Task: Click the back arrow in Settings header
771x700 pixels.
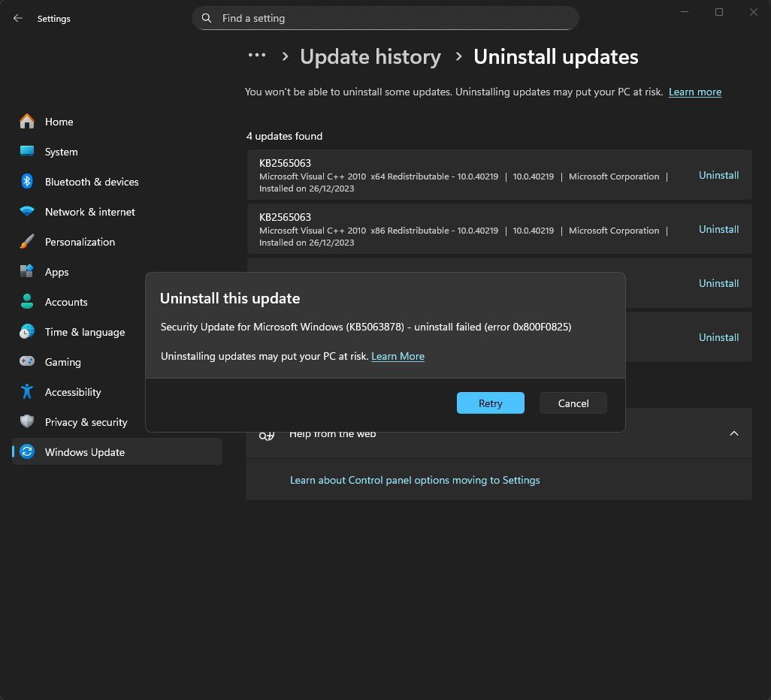Action: pos(18,18)
